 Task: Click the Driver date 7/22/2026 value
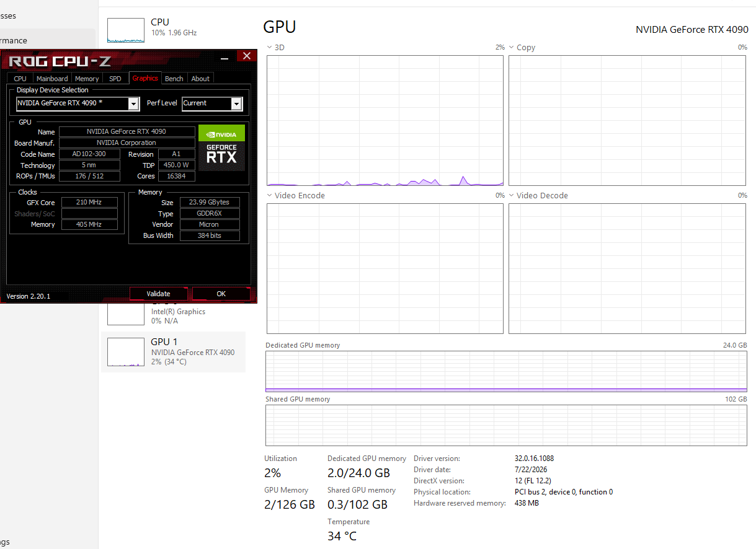coord(531,470)
